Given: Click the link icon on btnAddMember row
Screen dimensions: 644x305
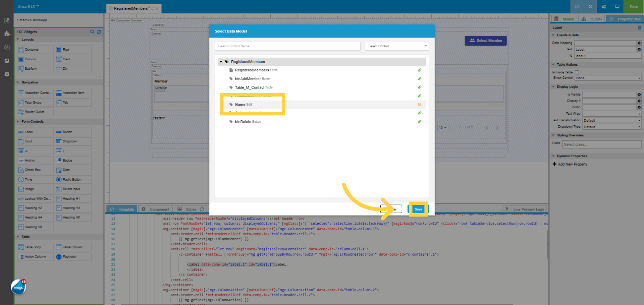Looking at the screenshot, I should pyautogui.click(x=420, y=79).
